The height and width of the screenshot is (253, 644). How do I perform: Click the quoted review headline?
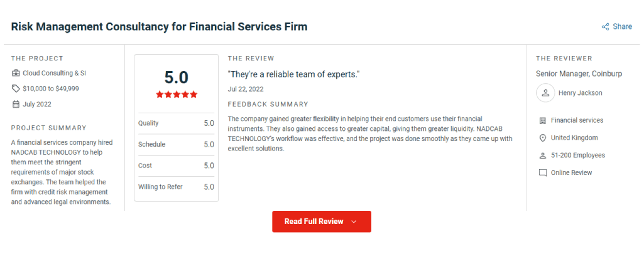294,74
